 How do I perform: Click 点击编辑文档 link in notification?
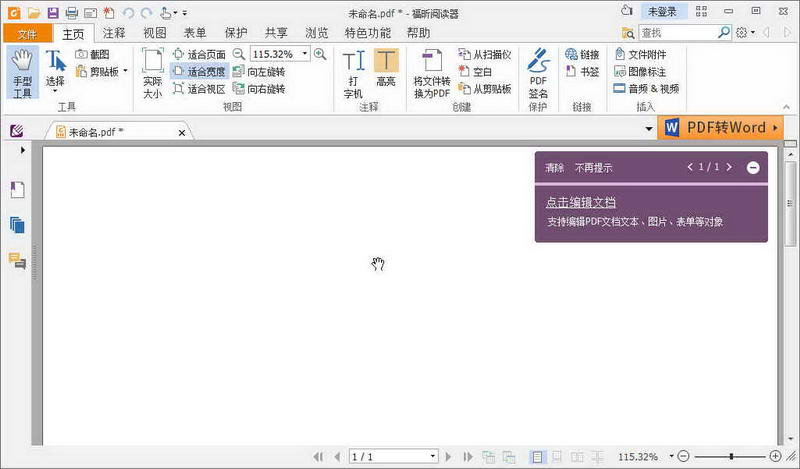pos(581,202)
